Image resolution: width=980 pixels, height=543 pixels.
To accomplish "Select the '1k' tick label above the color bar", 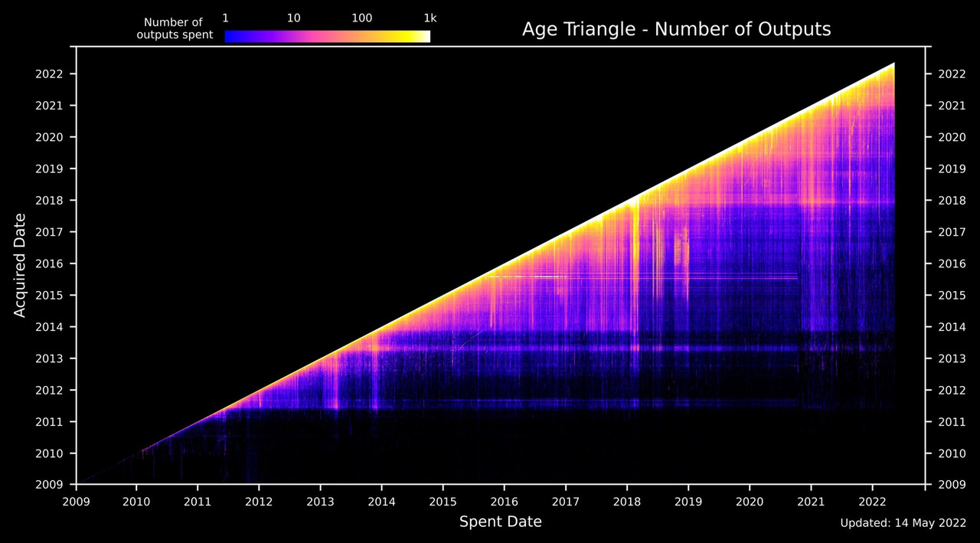I will pyautogui.click(x=430, y=18).
